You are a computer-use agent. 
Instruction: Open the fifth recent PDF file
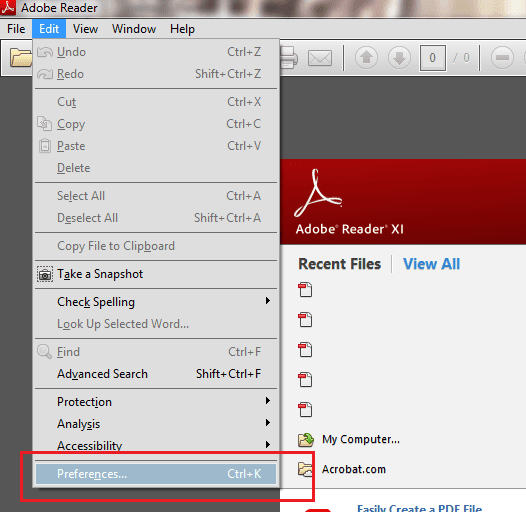coord(305,409)
